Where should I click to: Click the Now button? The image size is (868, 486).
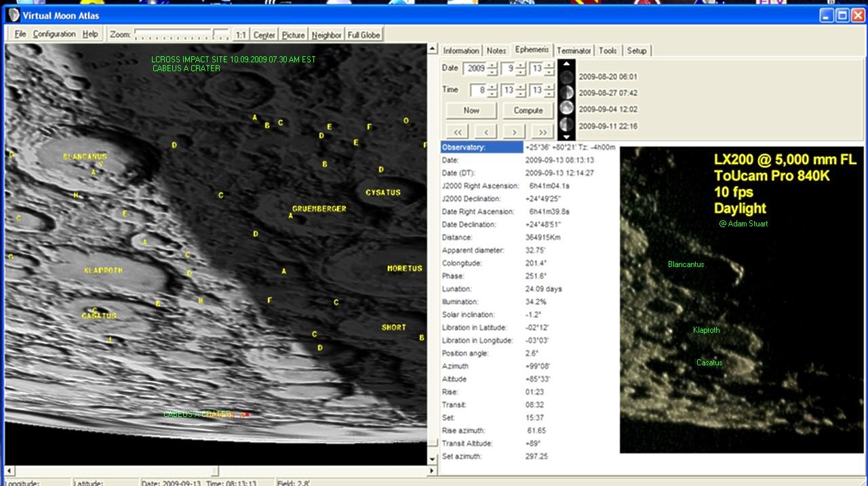click(471, 110)
